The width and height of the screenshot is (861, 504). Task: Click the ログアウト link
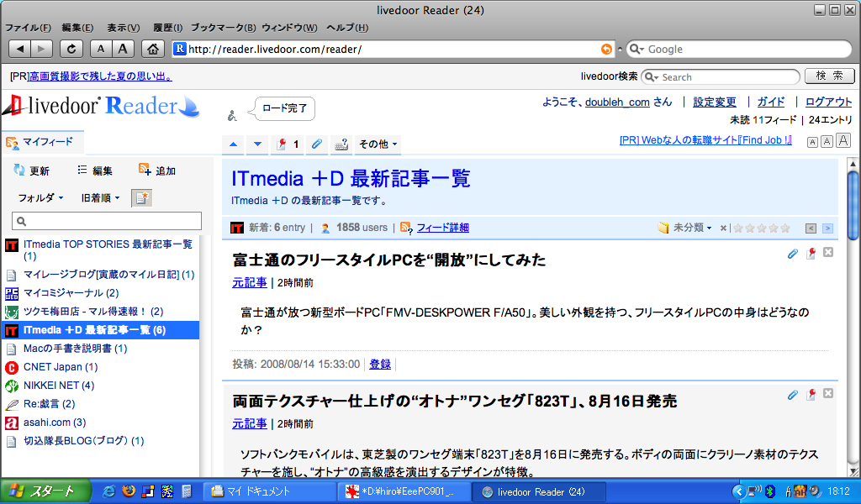click(x=828, y=102)
